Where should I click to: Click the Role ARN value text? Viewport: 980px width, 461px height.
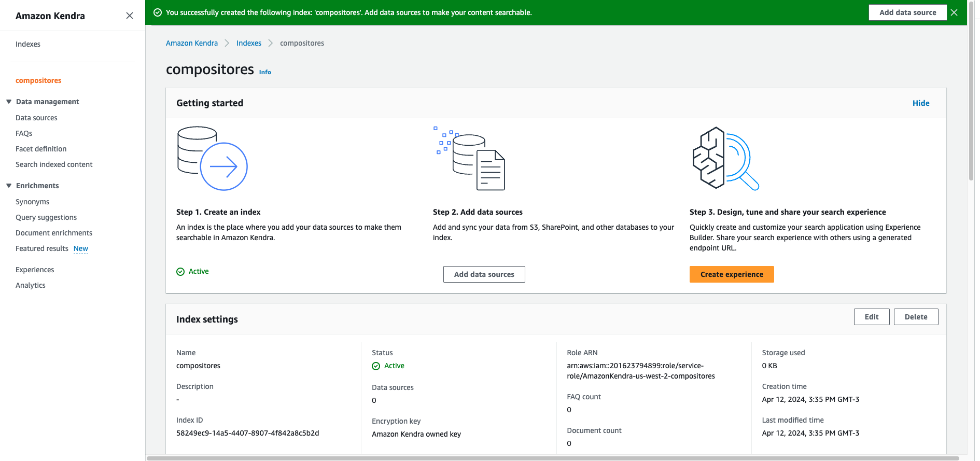(641, 371)
